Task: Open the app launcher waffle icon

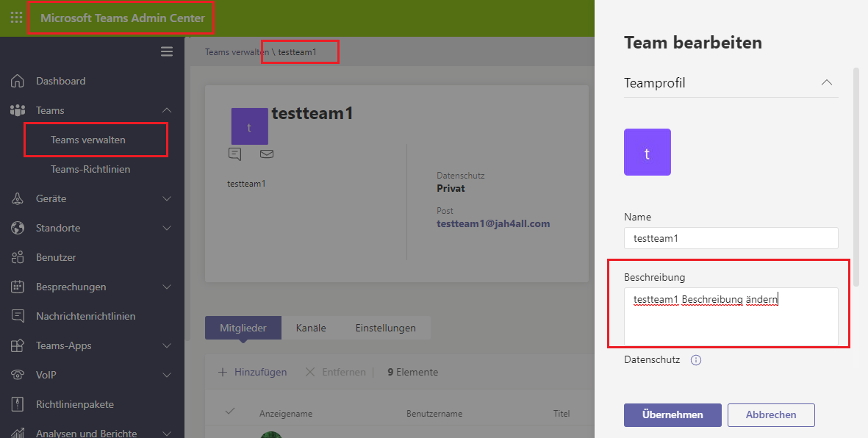Action: coord(17,18)
